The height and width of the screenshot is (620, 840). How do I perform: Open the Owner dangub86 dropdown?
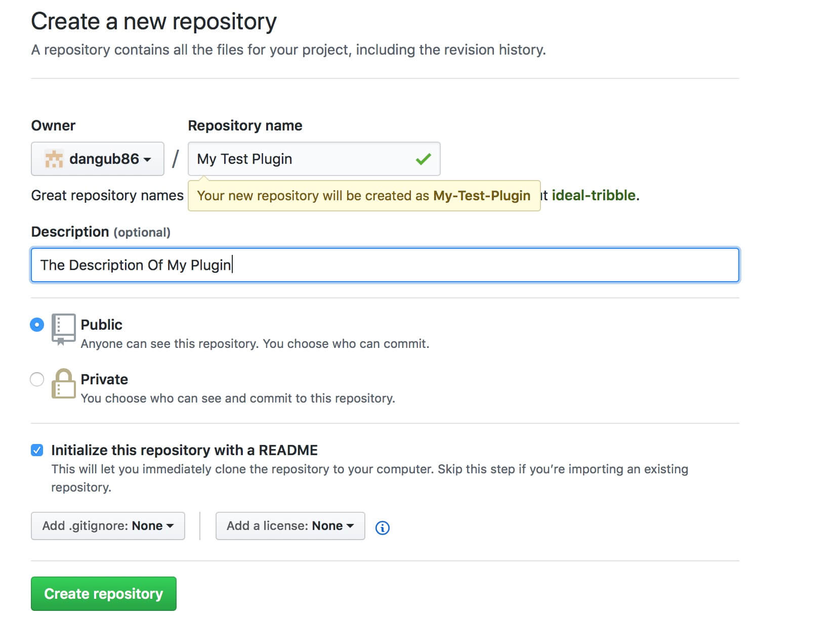(x=98, y=159)
